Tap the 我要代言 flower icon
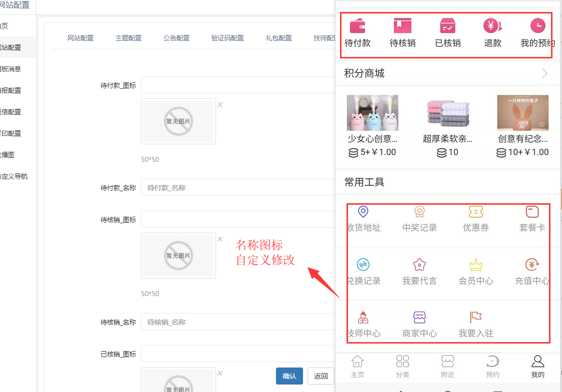Screen dimensions: 562x392 pos(419,265)
